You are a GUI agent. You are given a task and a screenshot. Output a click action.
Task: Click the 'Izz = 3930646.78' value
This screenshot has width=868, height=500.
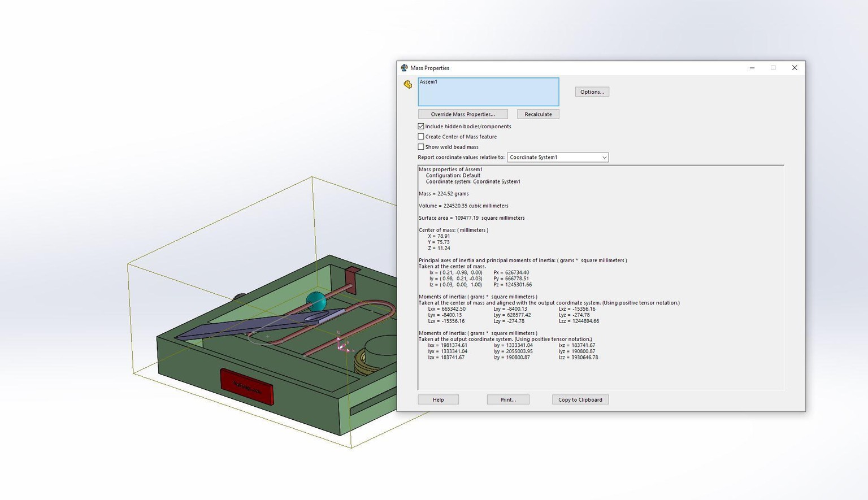coord(578,358)
